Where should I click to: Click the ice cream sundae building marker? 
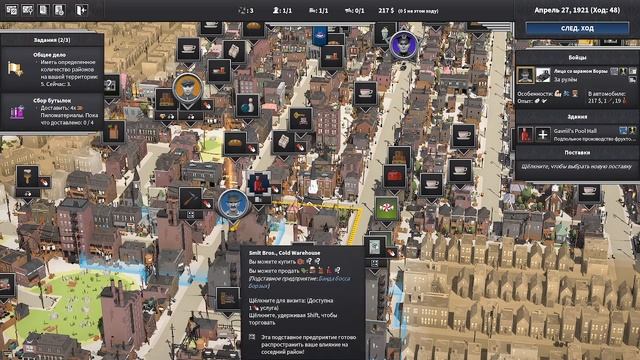pyautogui.click(x=385, y=33)
